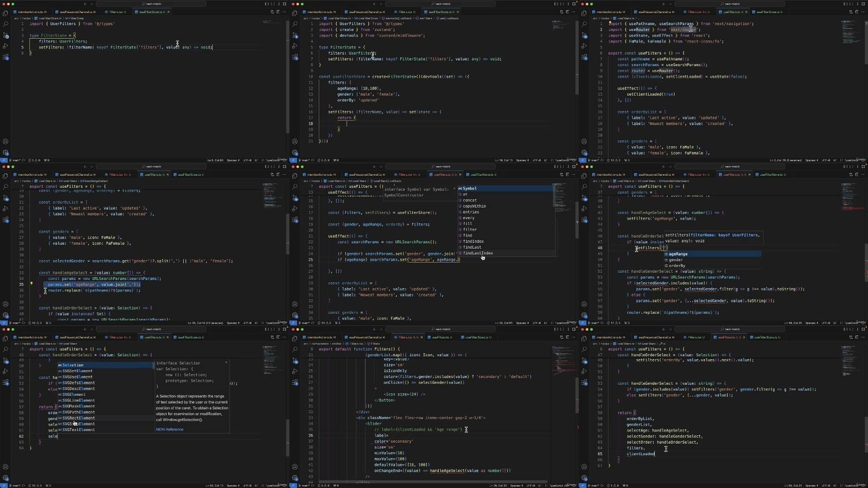Open Explorer in the window showing the ageRange suggestion

(584, 176)
